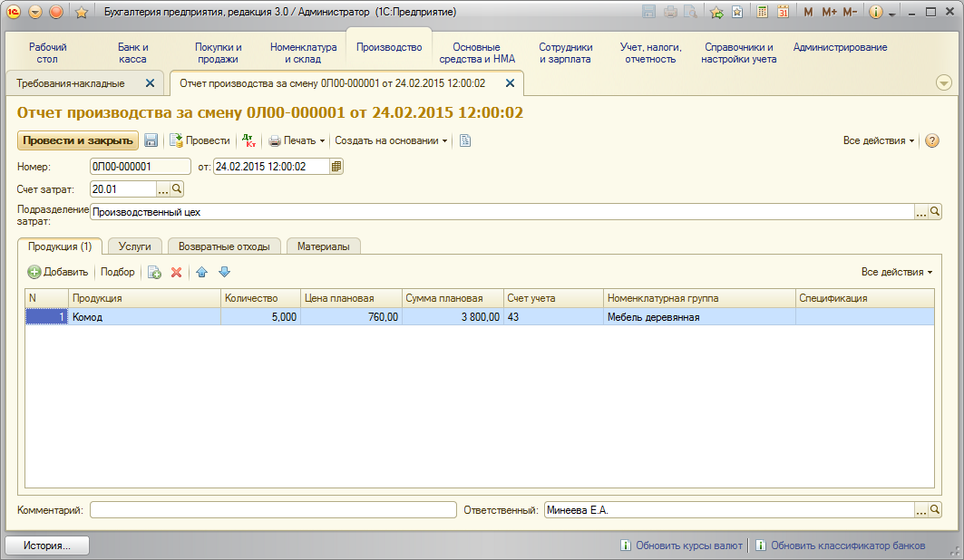Open Подразделение затрат via magnifier icon
Viewport: 964px width, 560px height.
click(x=934, y=212)
